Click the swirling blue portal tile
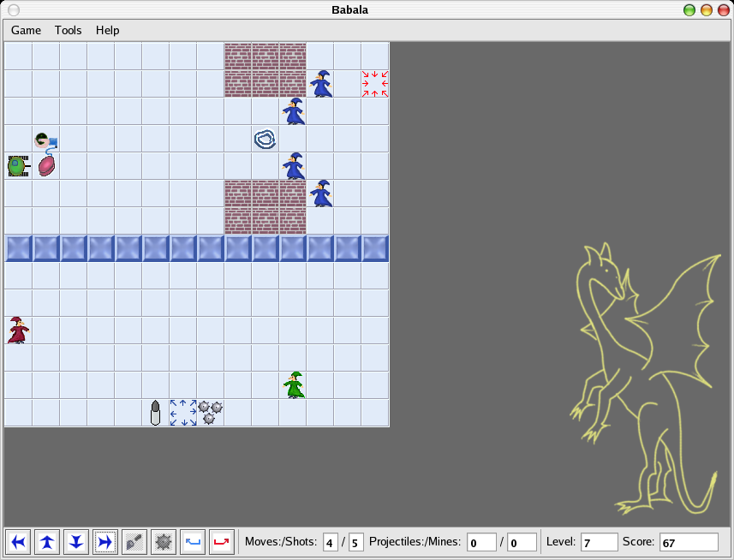Image resolution: width=734 pixels, height=560 pixels. pyautogui.click(x=265, y=139)
